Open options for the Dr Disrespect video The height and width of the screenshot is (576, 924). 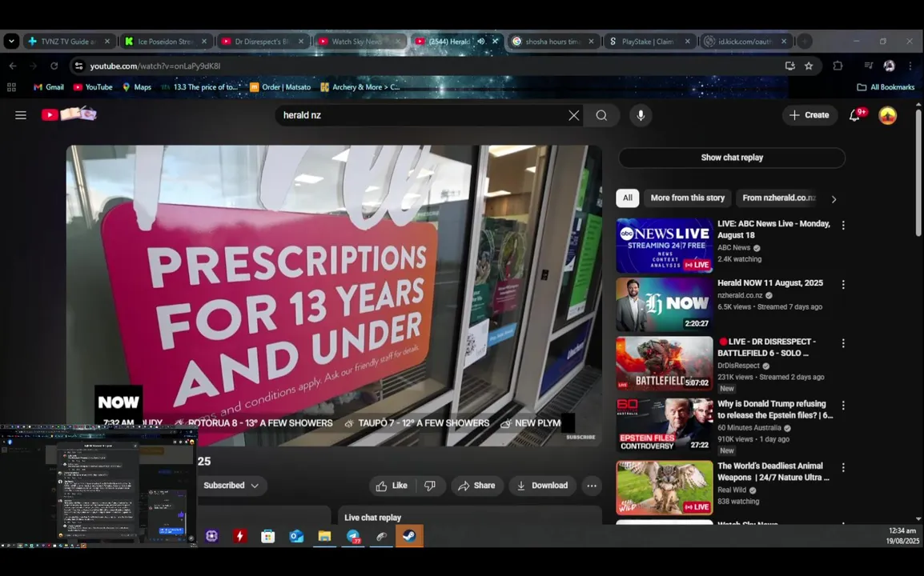coord(843,343)
